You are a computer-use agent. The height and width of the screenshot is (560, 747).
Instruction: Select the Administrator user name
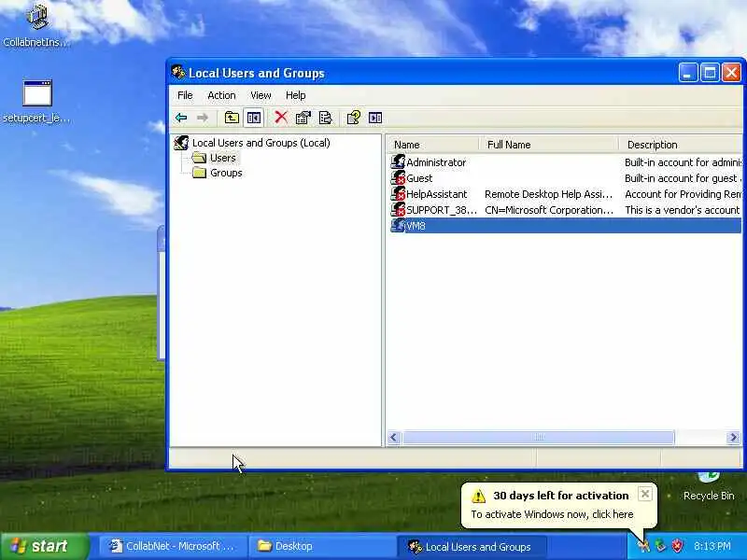[436, 162]
